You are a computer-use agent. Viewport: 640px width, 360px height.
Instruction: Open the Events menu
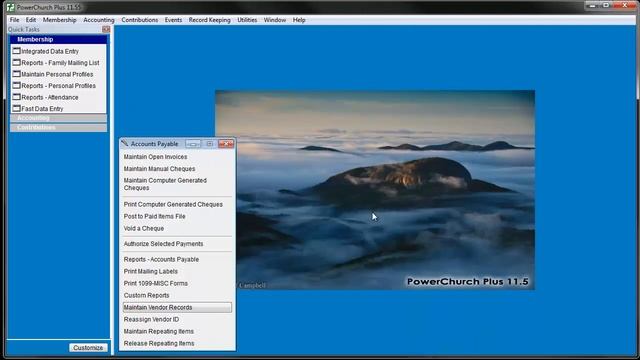173,20
